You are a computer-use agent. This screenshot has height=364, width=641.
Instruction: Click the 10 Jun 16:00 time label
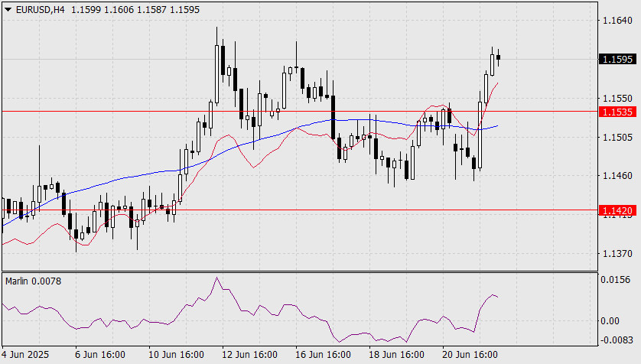point(176,354)
